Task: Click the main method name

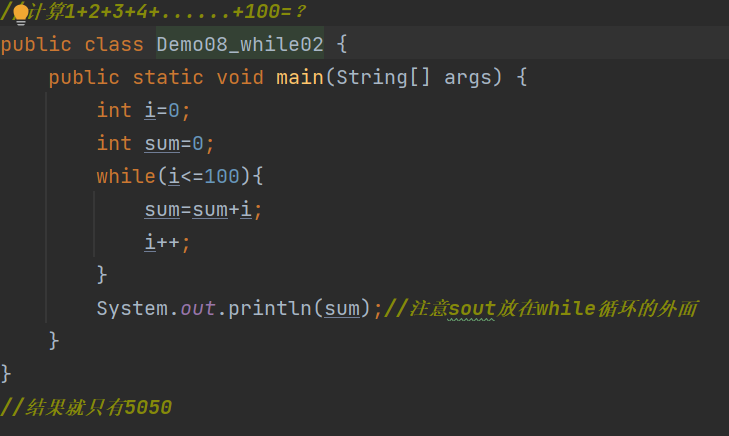Action: (300, 77)
